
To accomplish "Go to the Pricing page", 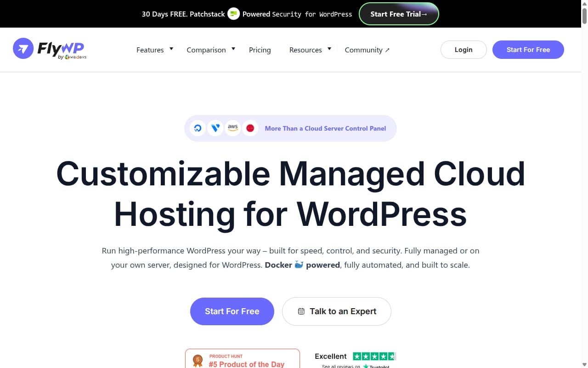I will click(260, 50).
